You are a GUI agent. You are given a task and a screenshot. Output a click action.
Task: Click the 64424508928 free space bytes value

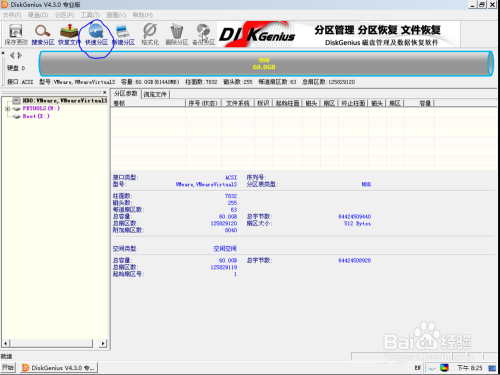pos(355,260)
